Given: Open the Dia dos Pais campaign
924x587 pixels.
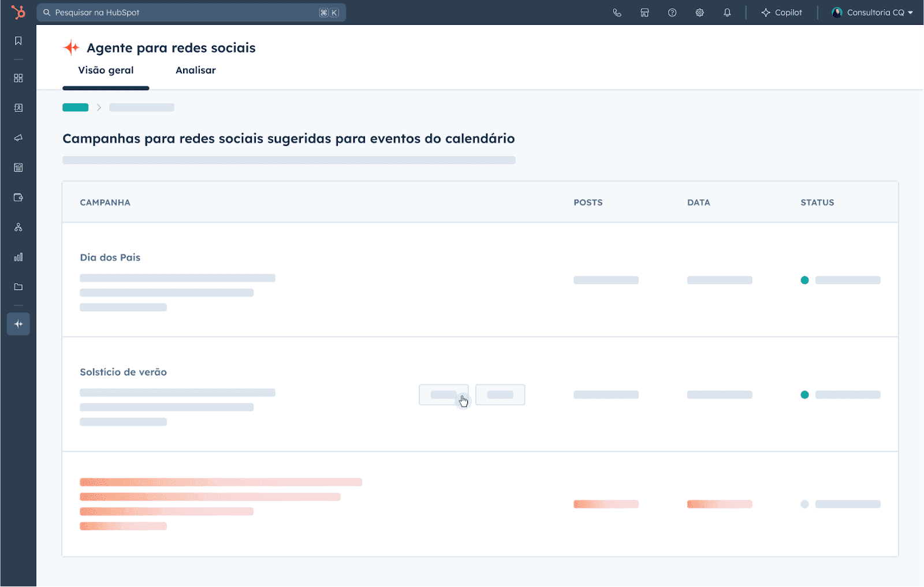Looking at the screenshot, I should 110,257.
